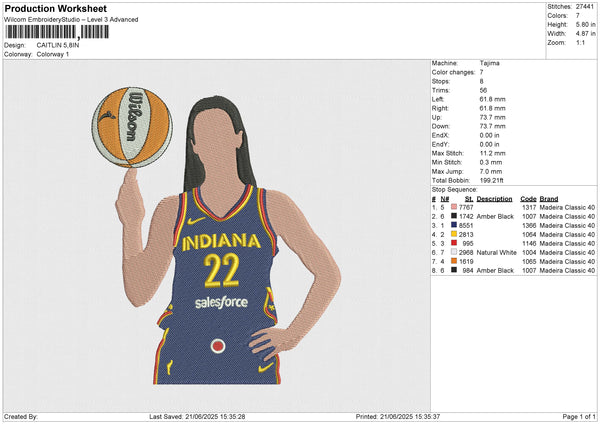Select the Machine value Tajima
This screenshot has height=424, width=600.
pyautogui.click(x=489, y=63)
